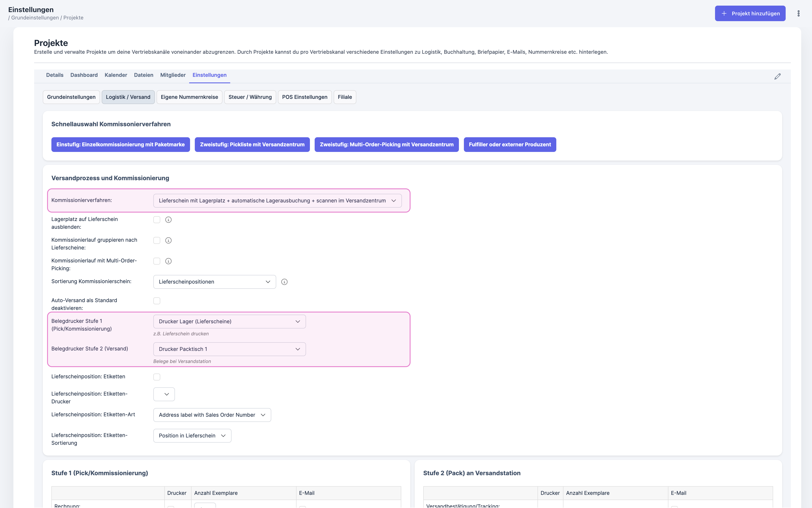Screen dimensions: 812x508
Task: Enable Kommissionierlauf mit Multi-Order-Picking checkbox
Action: pyautogui.click(x=157, y=261)
